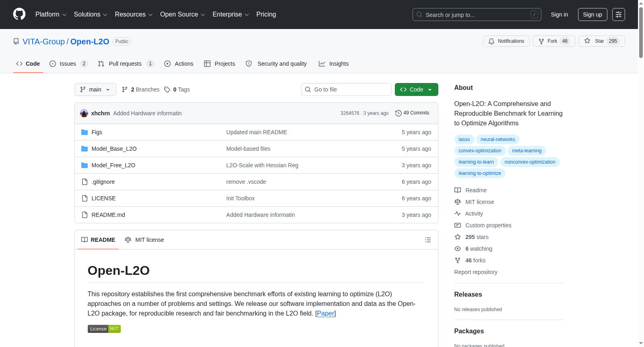Open the meta-learning topic tag
Screen dimensions: 644x347
click(x=527, y=151)
